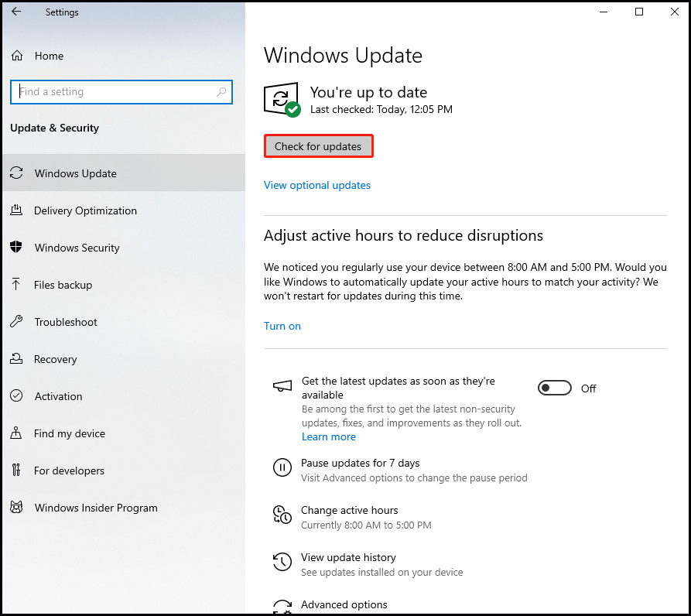The width and height of the screenshot is (691, 616).
Task: Open View optional updates link
Action: click(316, 185)
